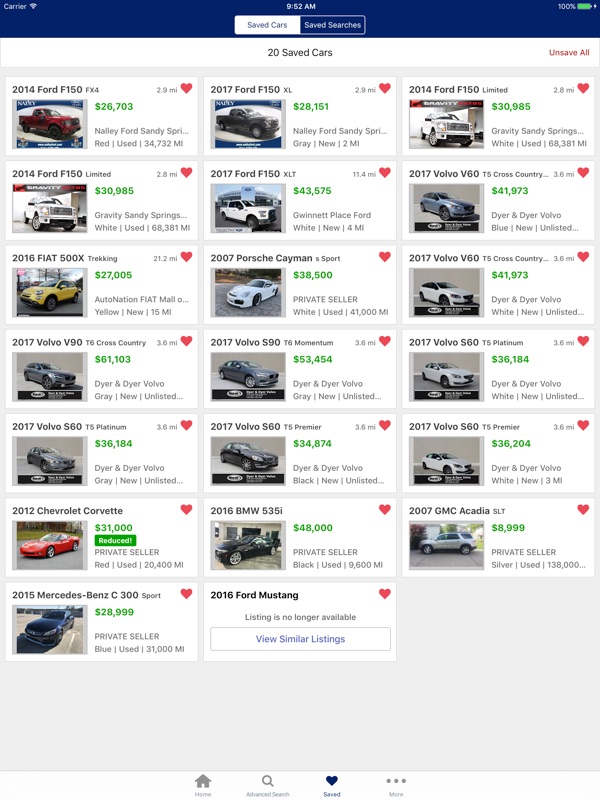Open Volvo V90 Cross Country thumbnail
Screen dimensions: 600x800
pyautogui.click(x=49, y=377)
